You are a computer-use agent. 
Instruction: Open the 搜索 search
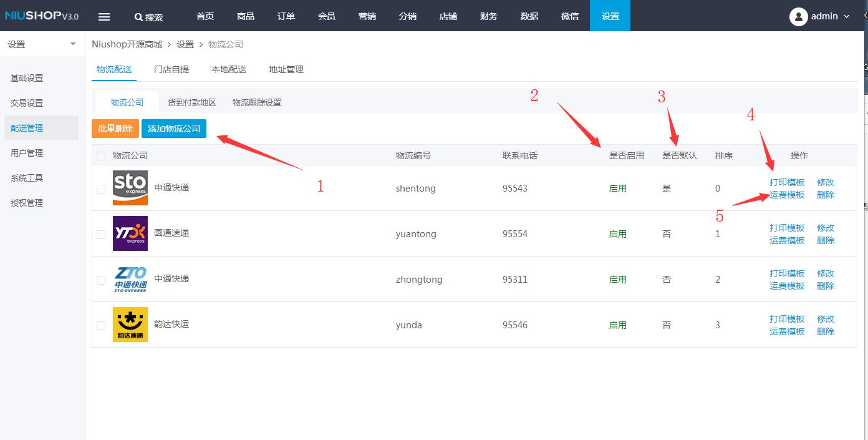point(149,16)
